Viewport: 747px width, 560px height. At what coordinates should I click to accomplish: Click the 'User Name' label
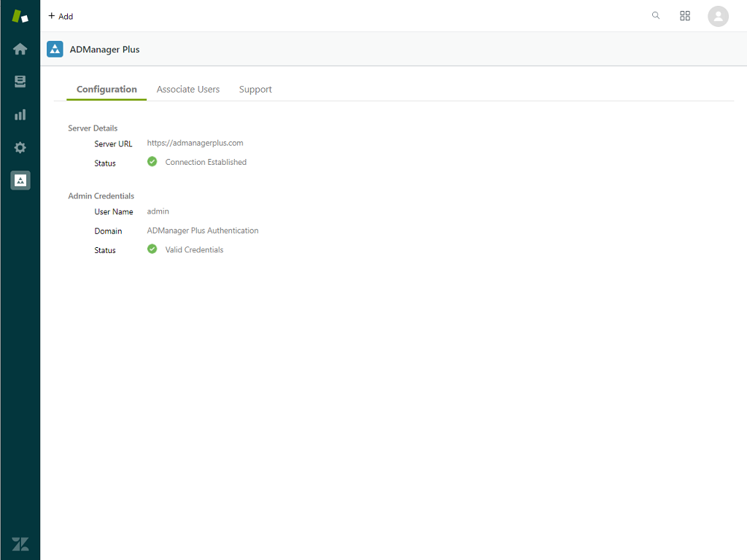113,212
